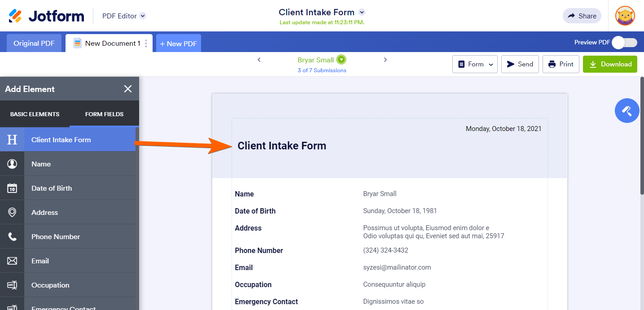This screenshot has height=310, width=644.
Task: Expand the PDF Editor dropdown
Action: click(x=143, y=16)
